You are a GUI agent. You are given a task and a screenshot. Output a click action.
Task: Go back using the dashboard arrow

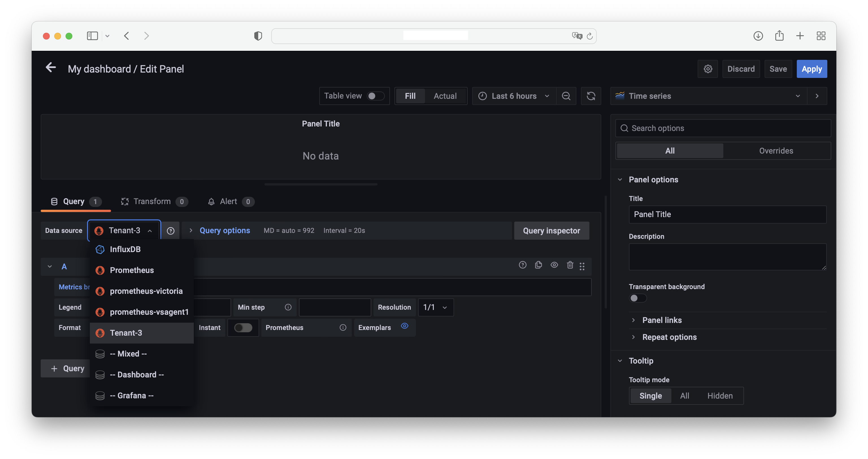(x=51, y=68)
